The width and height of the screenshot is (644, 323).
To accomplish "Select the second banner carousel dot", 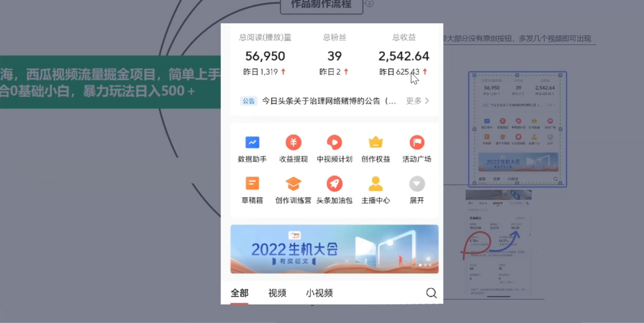I will (424, 265).
